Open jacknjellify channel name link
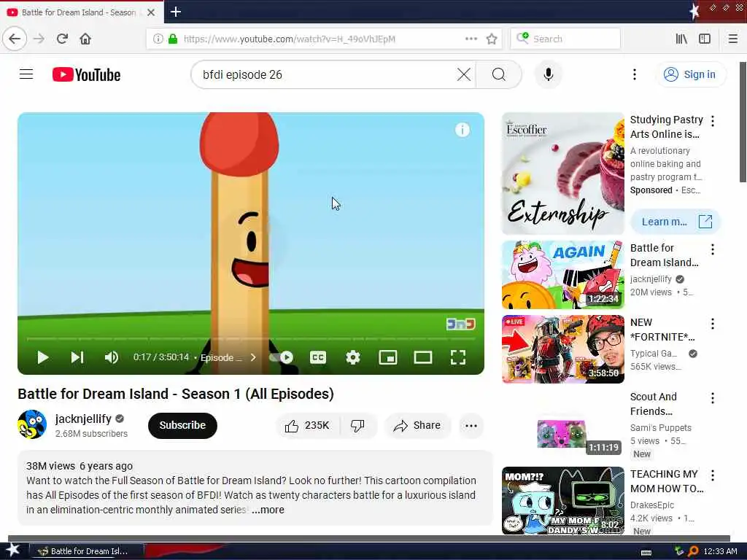The height and width of the screenshot is (560, 747). (83, 419)
